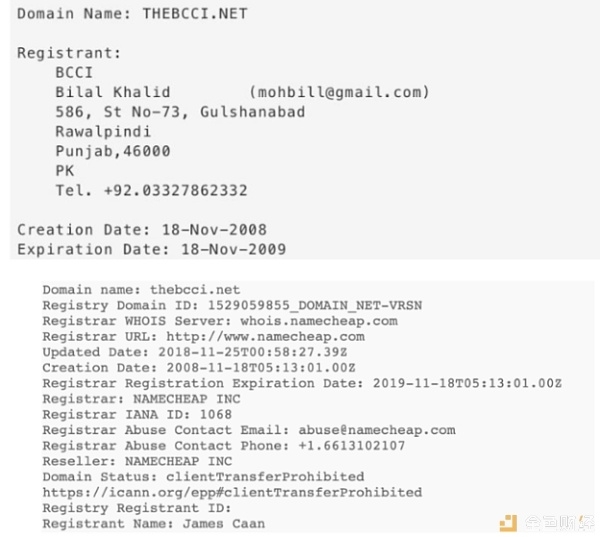Click the Gulshanabad street address line
The height and width of the screenshot is (537, 600).
[x=180, y=112]
